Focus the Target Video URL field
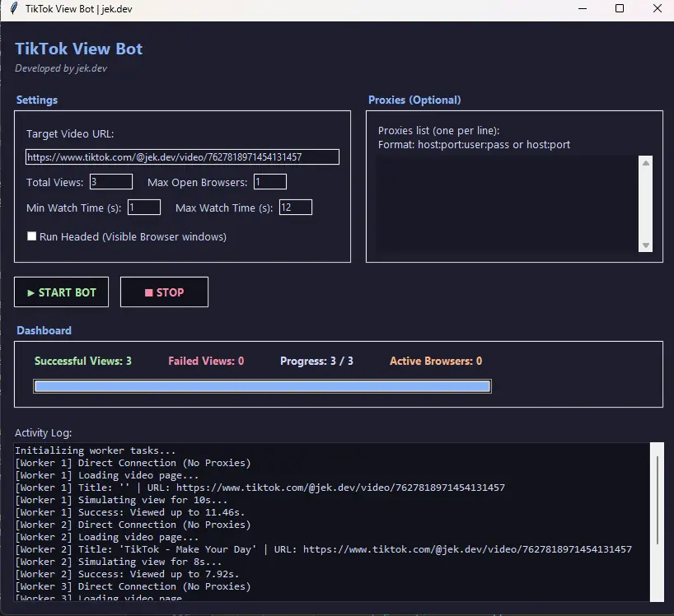The width and height of the screenshot is (674, 616). pyautogui.click(x=182, y=156)
